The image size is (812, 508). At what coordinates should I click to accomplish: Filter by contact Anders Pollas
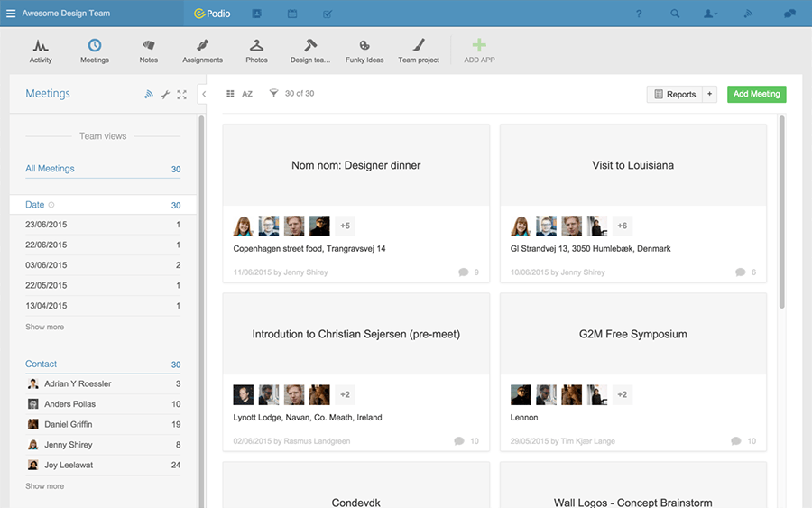click(x=103, y=404)
